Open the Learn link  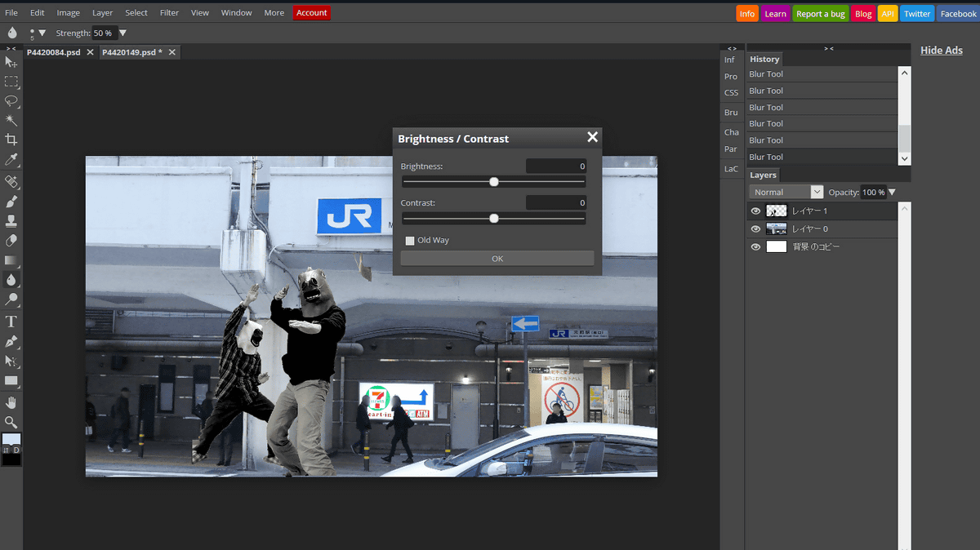pyautogui.click(x=776, y=14)
